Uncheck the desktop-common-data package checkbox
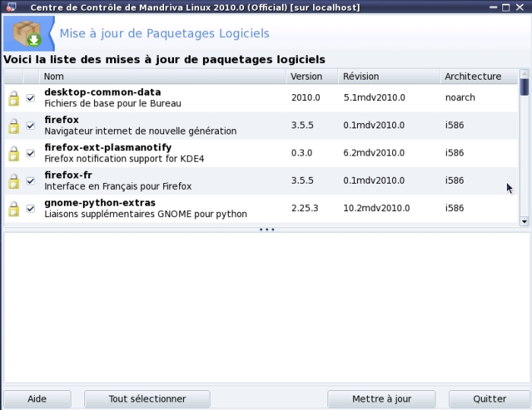Image resolution: width=532 pixels, height=410 pixels. click(x=30, y=98)
